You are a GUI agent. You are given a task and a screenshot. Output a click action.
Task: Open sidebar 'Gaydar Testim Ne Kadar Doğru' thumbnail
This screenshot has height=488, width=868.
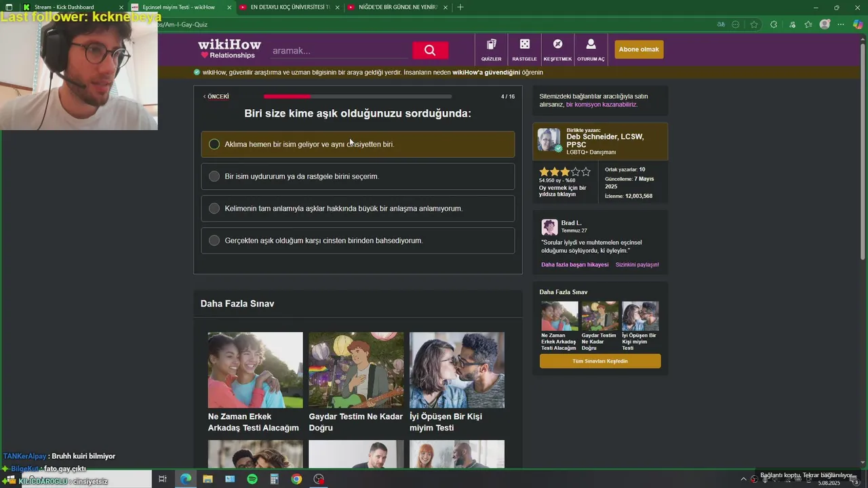click(x=599, y=316)
